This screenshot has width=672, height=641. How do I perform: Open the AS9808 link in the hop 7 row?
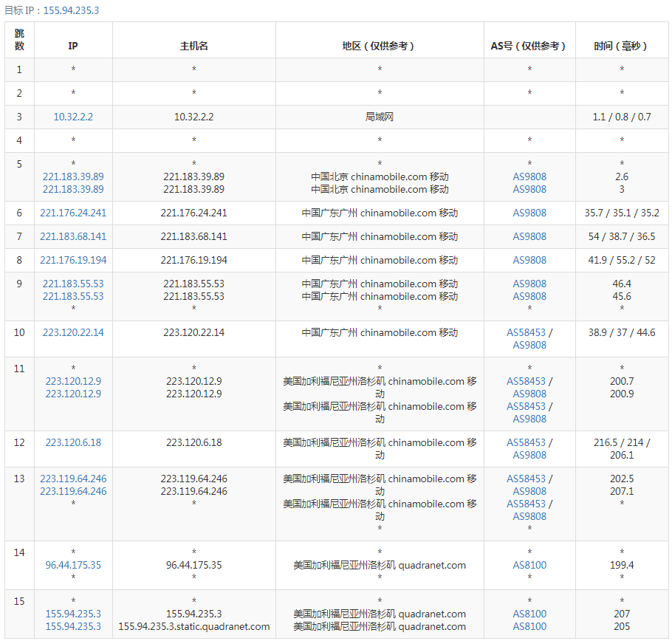pyautogui.click(x=529, y=236)
